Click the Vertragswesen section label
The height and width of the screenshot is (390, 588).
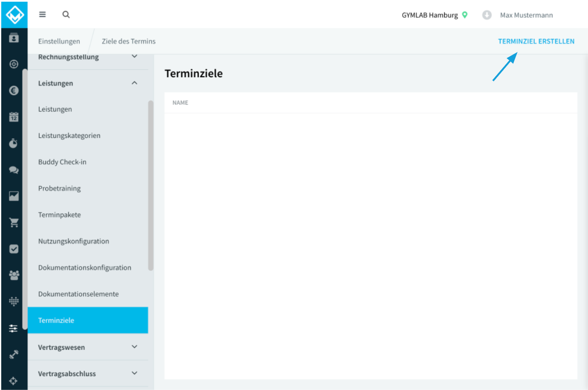pos(62,347)
